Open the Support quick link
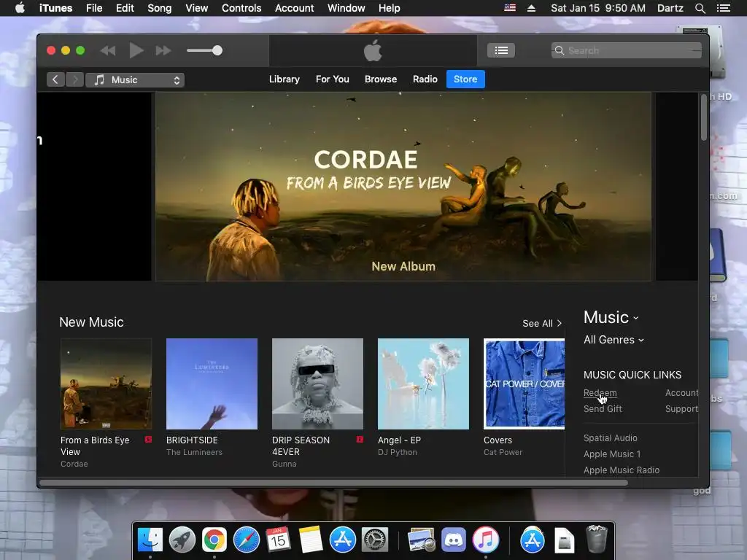 pos(682,409)
